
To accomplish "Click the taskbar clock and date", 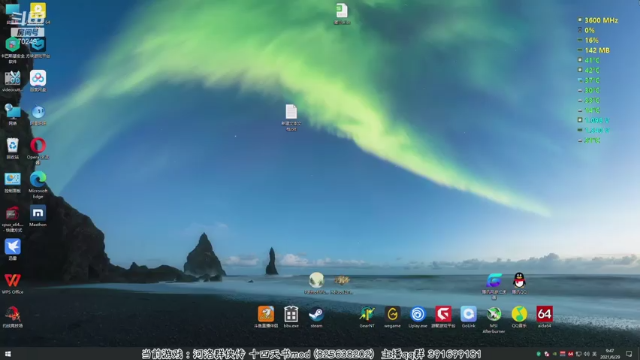I will [x=610, y=353].
